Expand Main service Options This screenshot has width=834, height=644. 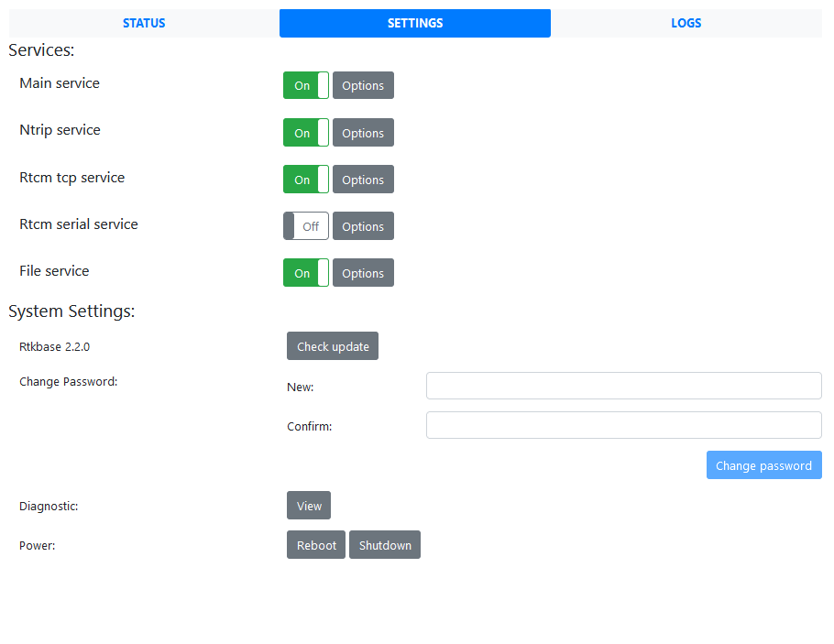coord(363,85)
